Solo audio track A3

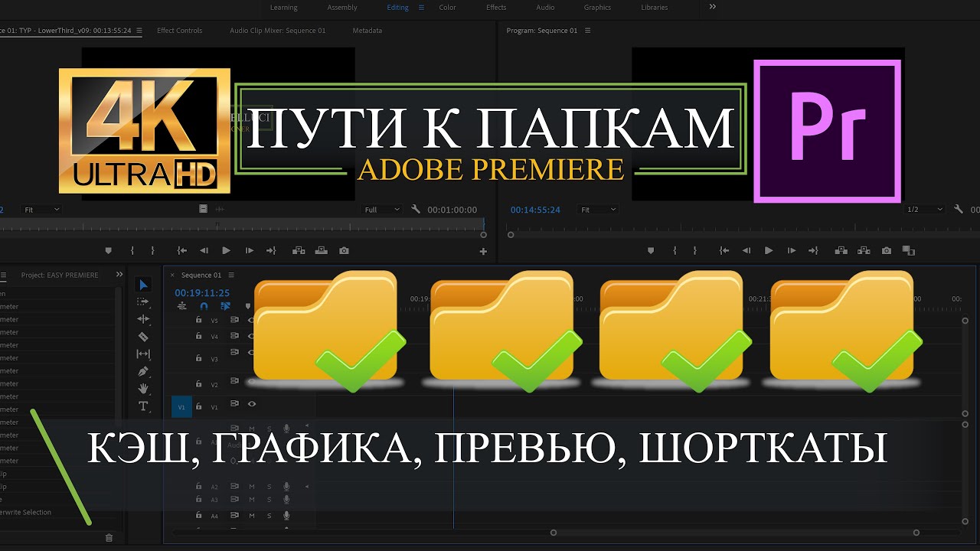click(269, 500)
